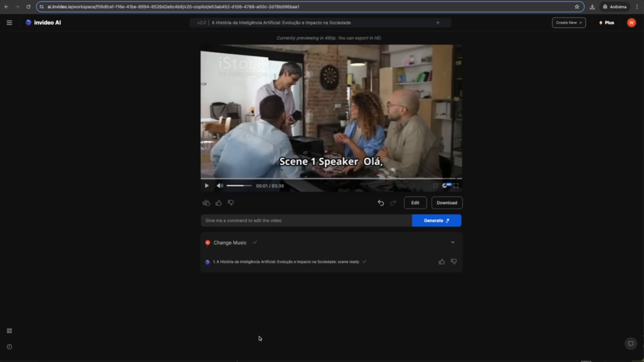Click the Edit button
This screenshot has width=644, height=362.
point(415,203)
